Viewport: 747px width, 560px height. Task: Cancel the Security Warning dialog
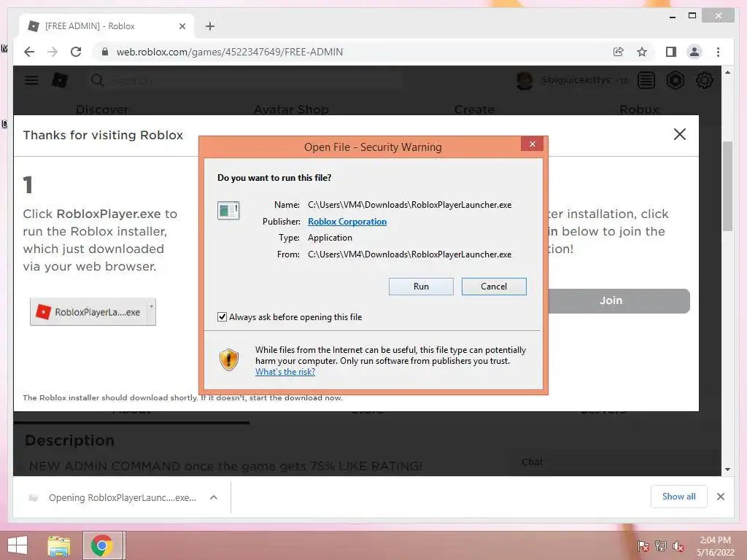(x=494, y=286)
